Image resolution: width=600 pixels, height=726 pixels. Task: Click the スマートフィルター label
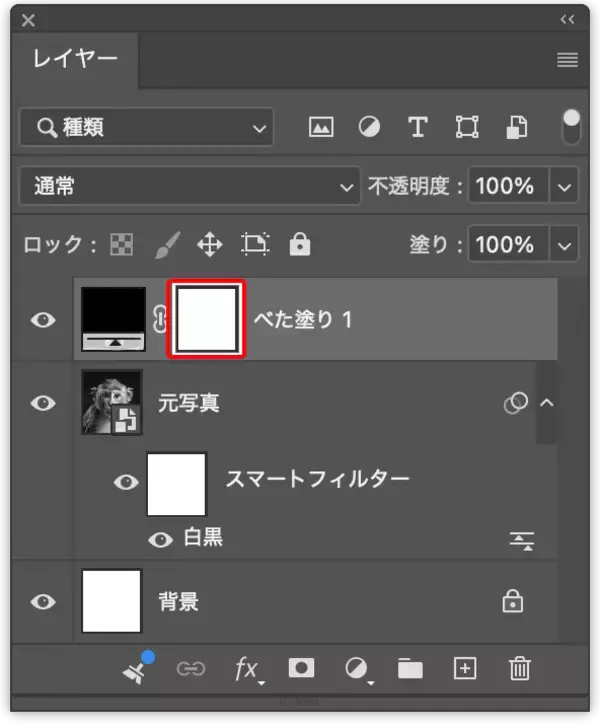click(x=318, y=479)
